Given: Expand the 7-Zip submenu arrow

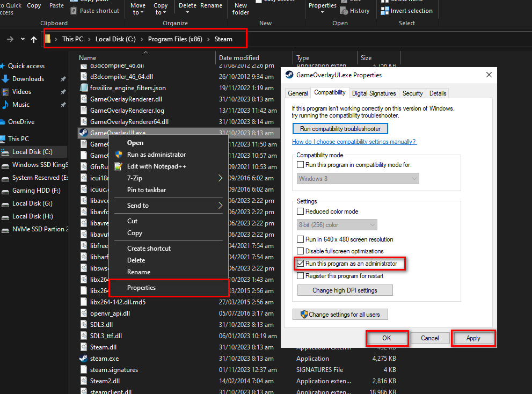Looking at the screenshot, I should coord(220,178).
